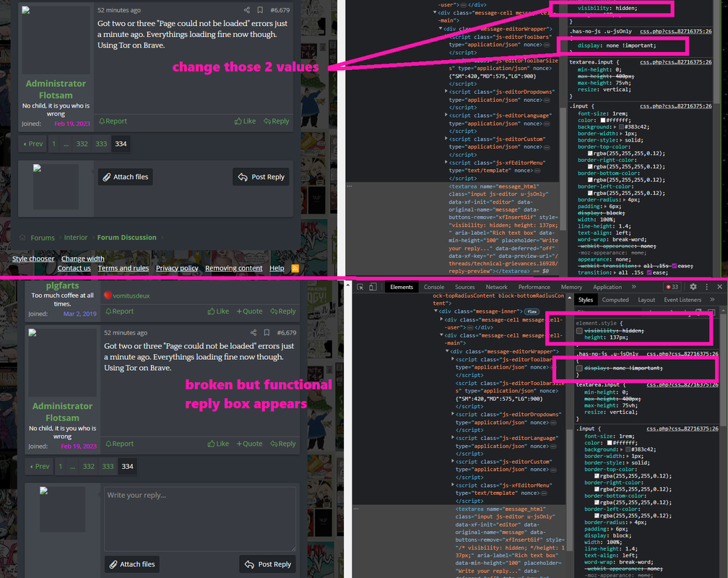Uncheck the visibility: hidden property checkbox
This screenshot has height=578, width=728.
tap(579, 331)
